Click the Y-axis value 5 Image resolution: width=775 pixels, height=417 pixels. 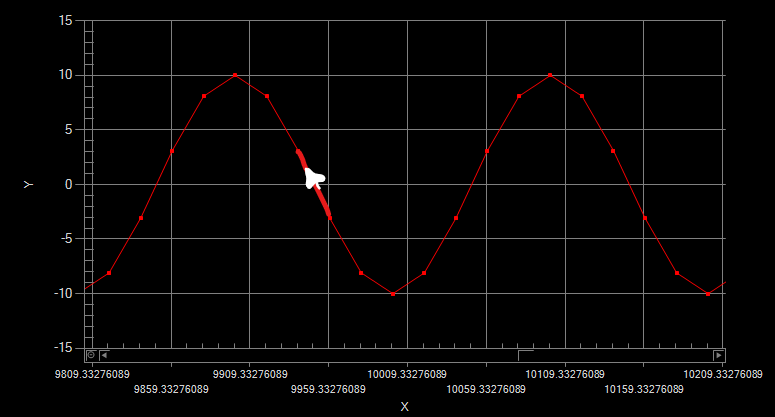(x=68, y=129)
